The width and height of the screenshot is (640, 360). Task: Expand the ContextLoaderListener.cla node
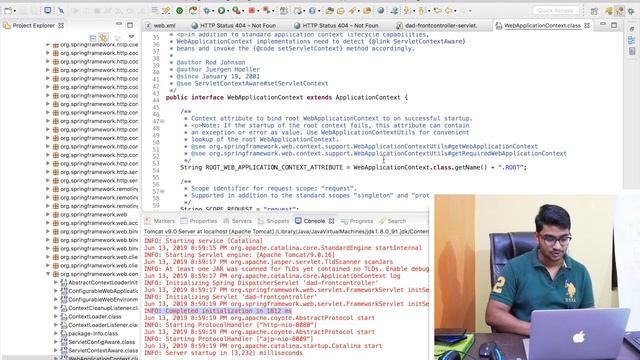[x=56, y=325]
